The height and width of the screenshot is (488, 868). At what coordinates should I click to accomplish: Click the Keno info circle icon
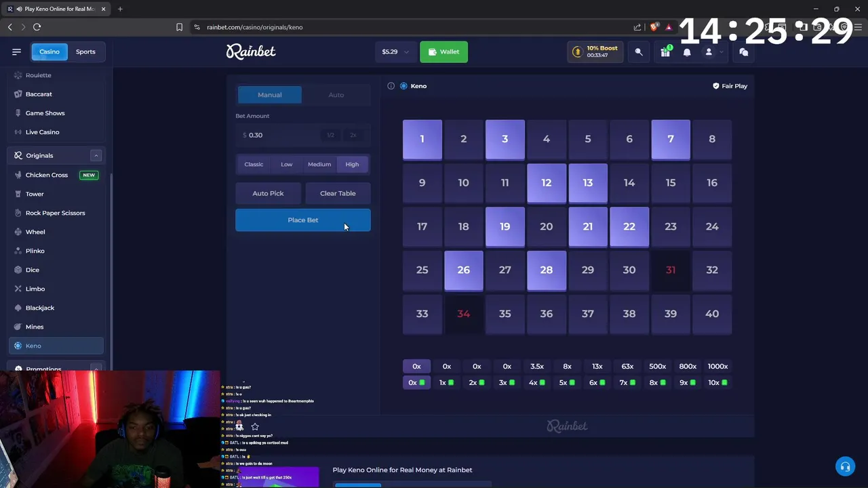391,86
